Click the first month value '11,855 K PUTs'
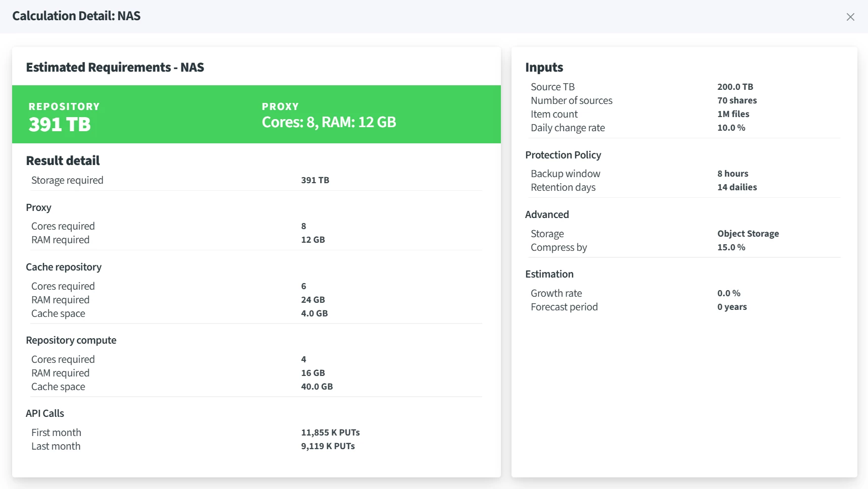The width and height of the screenshot is (868, 489). coord(330,432)
